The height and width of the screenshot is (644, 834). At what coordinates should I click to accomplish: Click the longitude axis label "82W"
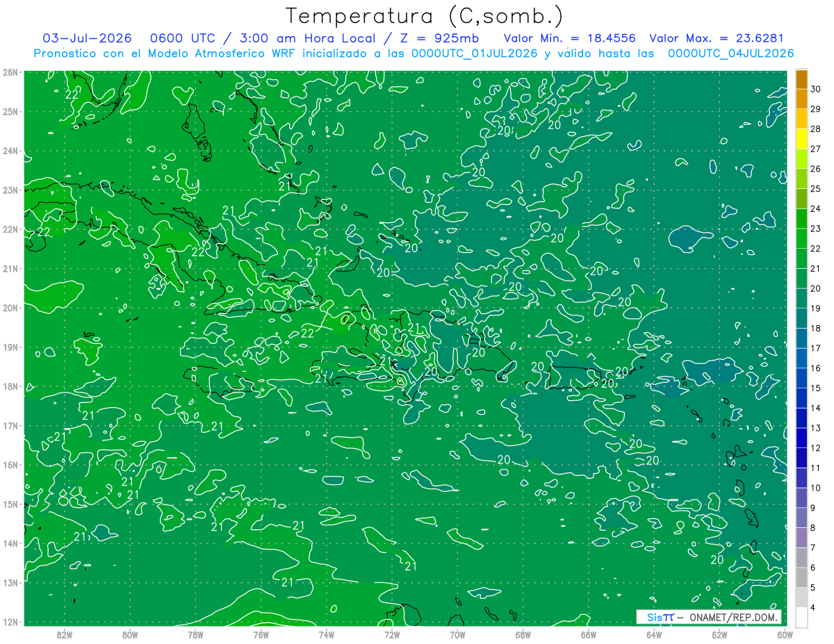(x=65, y=634)
